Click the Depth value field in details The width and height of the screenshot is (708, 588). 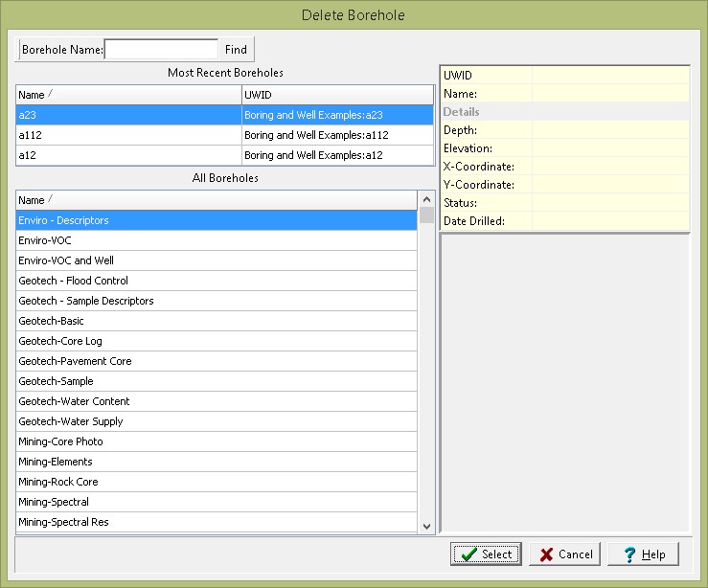(609, 130)
